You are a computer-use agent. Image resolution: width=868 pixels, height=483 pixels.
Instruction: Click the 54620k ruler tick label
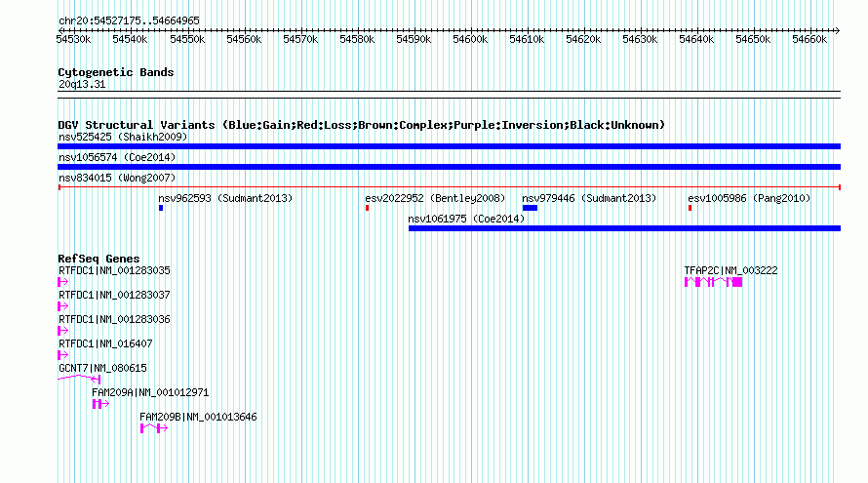(x=583, y=39)
